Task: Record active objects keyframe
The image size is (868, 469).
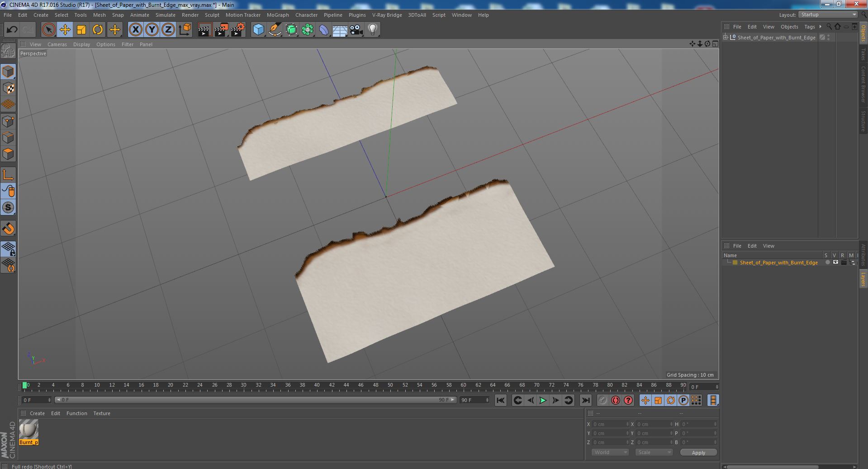Action: click(602, 400)
